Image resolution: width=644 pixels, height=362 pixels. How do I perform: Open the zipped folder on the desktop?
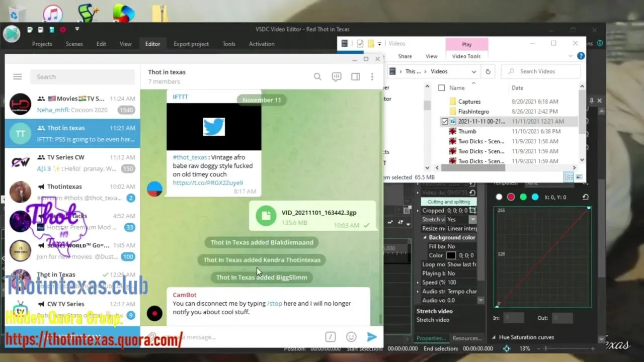point(160,13)
